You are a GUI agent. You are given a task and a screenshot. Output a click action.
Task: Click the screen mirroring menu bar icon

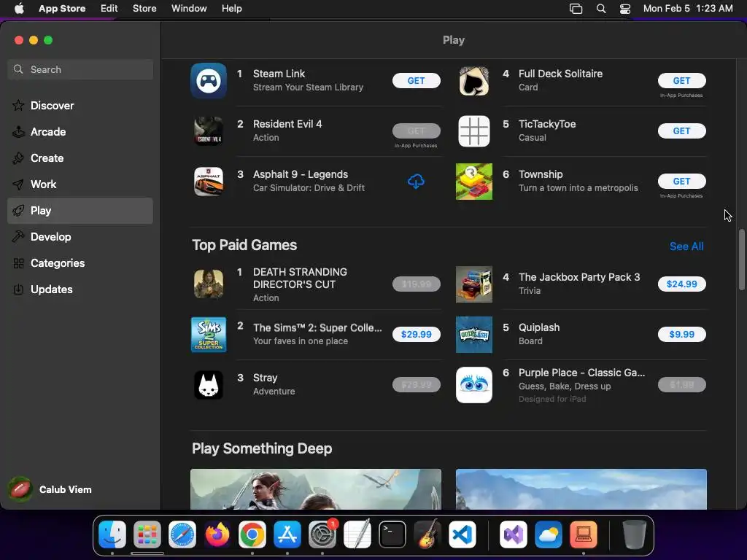(x=576, y=9)
